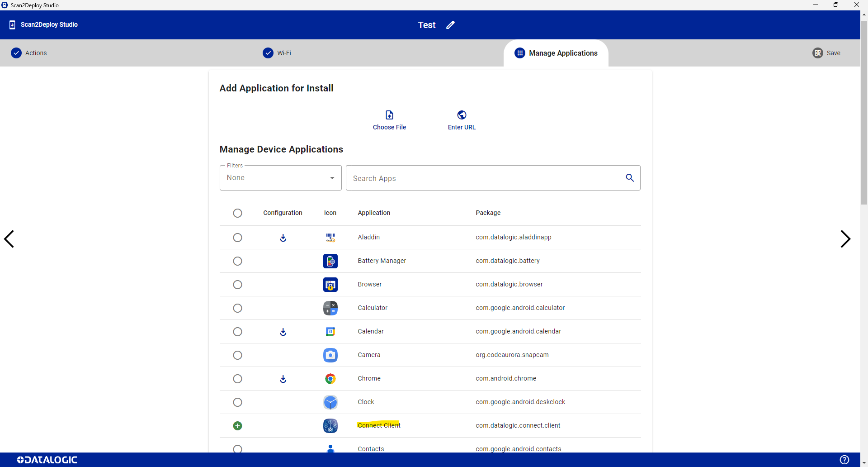This screenshot has width=868, height=467.
Task: Toggle the green plus on Connect Client row
Action: pyautogui.click(x=237, y=426)
